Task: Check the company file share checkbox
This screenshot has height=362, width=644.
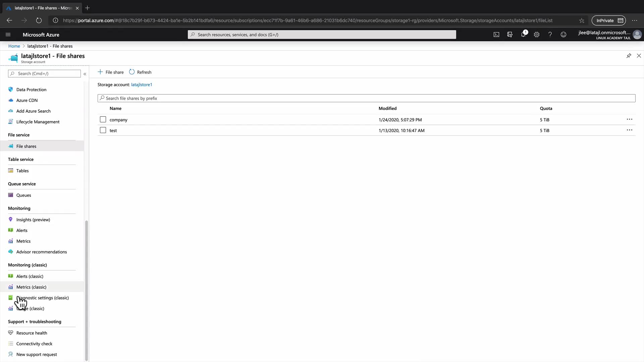Action: click(103, 120)
